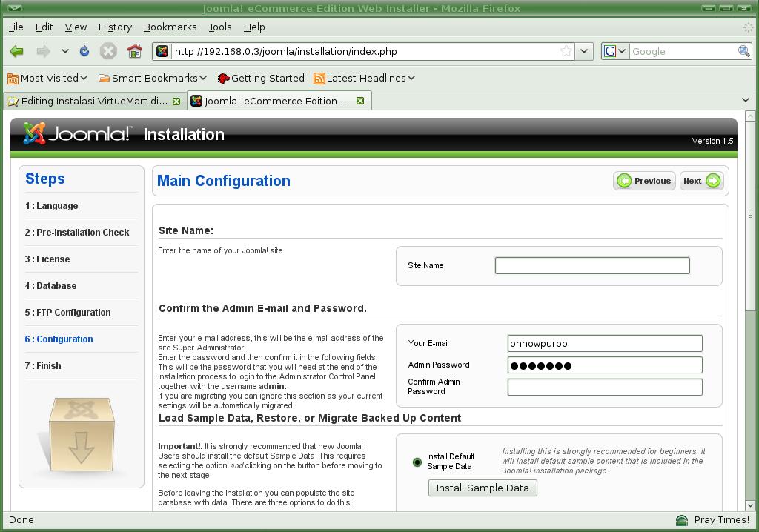Reload the page with the refresh icon

pyautogui.click(x=84, y=51)
